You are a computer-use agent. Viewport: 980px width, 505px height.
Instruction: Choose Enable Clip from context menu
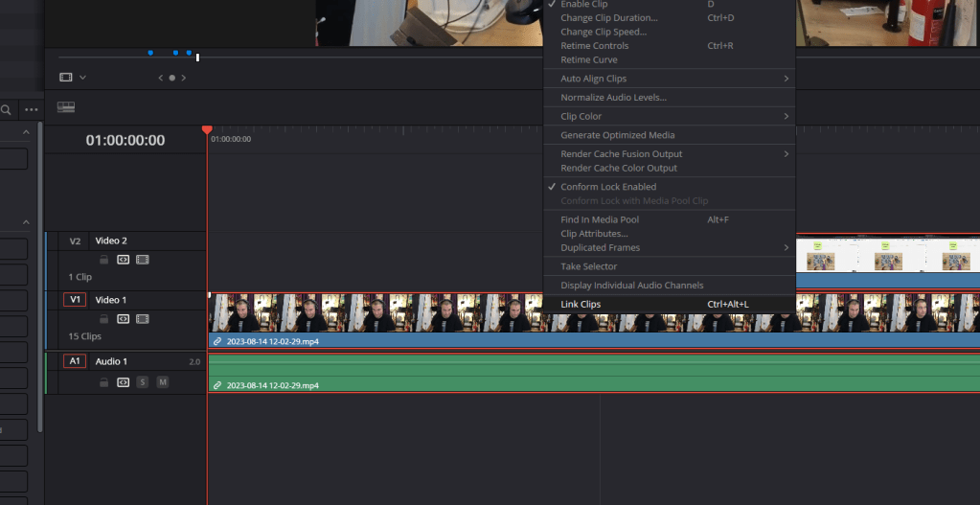click(x=669, y=5)
